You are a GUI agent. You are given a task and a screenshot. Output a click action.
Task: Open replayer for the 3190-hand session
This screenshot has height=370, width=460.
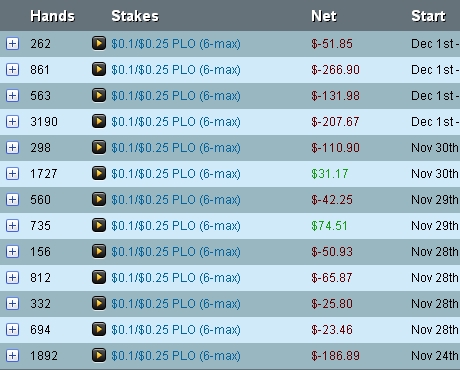[x=99, y=121]
